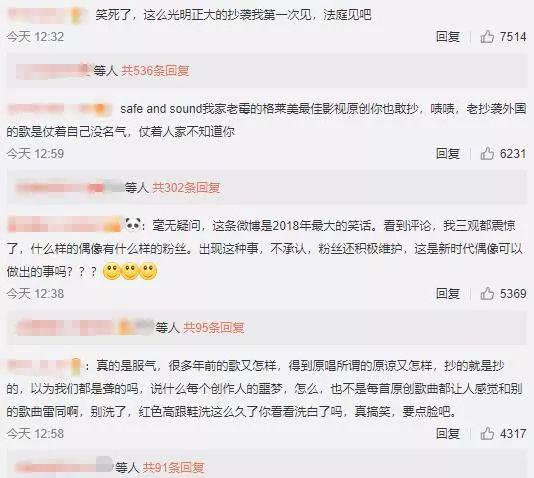
Task: Open blurred username before safe and sound comment
Action: click(x=60, y=109)
